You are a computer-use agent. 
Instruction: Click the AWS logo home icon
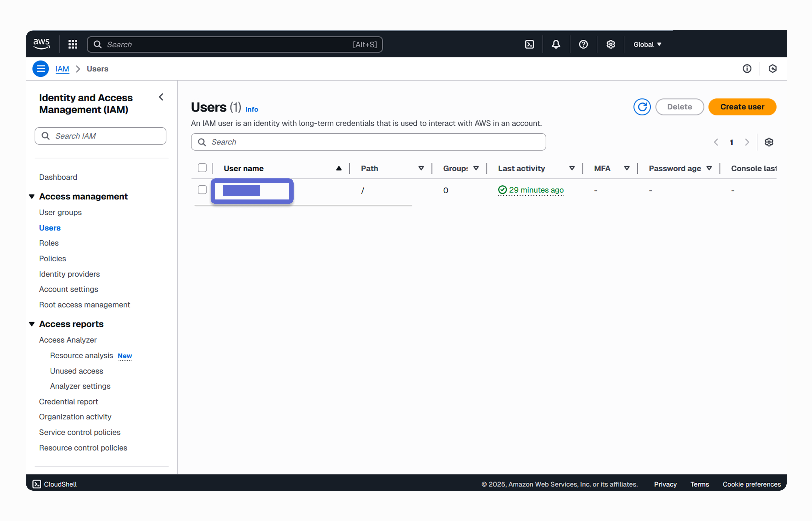pos(41,44)
